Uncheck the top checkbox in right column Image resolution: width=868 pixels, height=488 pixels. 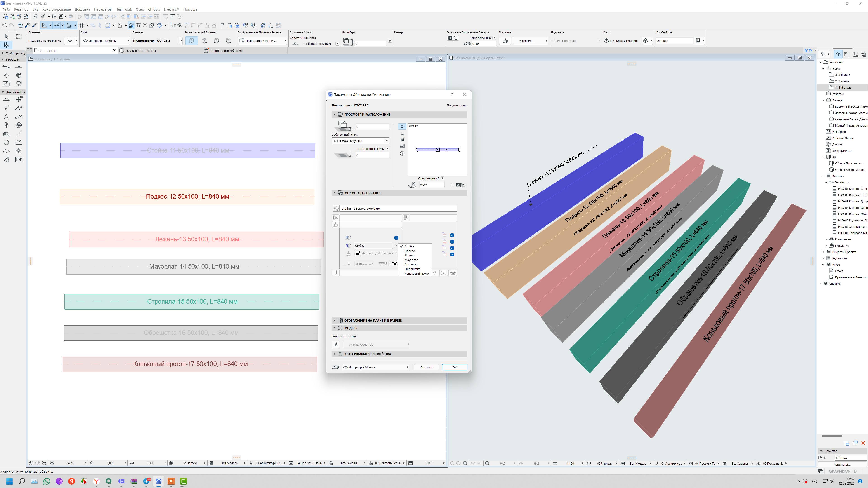[452, 235]
